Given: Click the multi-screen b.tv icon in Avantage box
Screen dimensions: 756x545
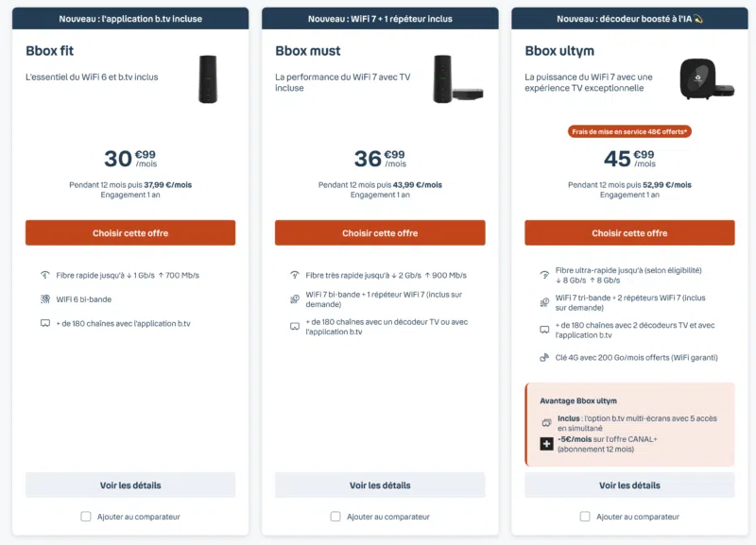Looking at the screenshot, I should pyautogui.click(x=546, y=423).
